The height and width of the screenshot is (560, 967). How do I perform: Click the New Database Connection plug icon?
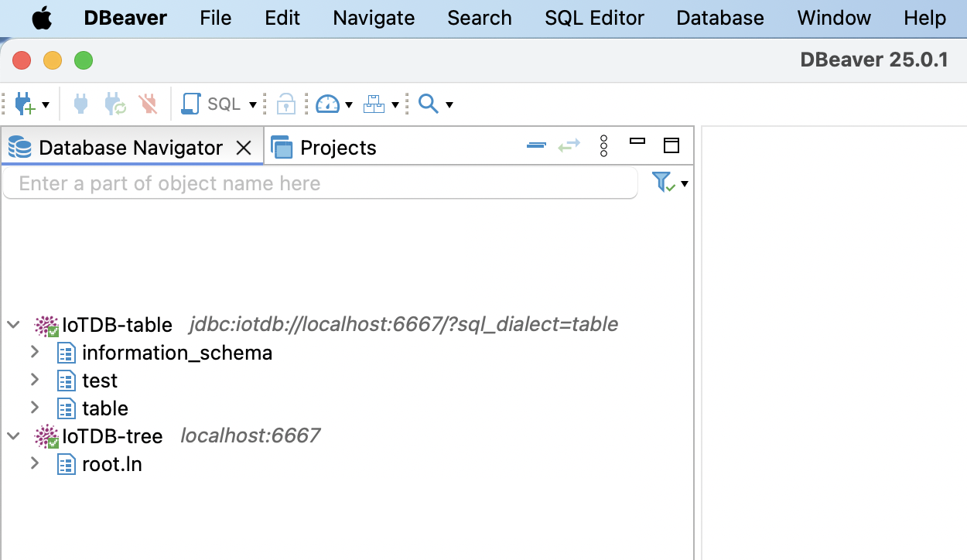point(24,104)
